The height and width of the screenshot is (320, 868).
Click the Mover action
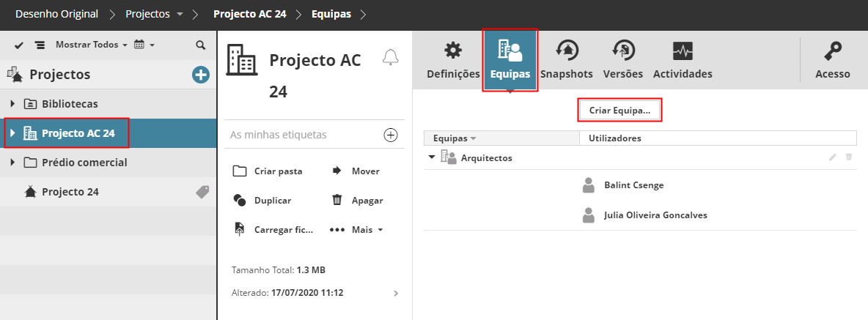point(356,171)
